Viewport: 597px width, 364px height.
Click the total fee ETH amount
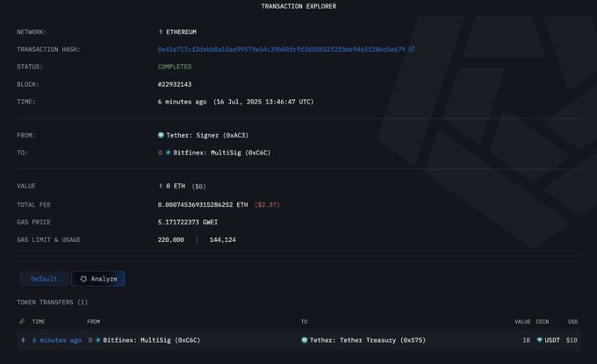(x=203, y=204)
